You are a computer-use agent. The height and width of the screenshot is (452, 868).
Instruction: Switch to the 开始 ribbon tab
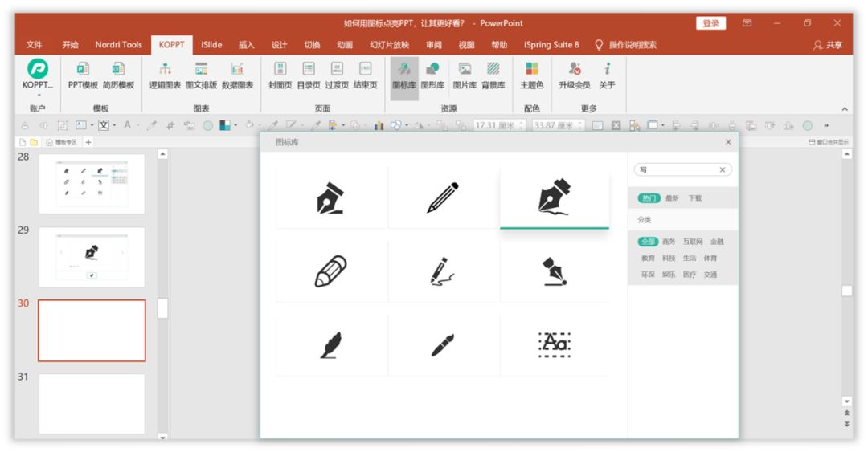(x=70, y=45)
